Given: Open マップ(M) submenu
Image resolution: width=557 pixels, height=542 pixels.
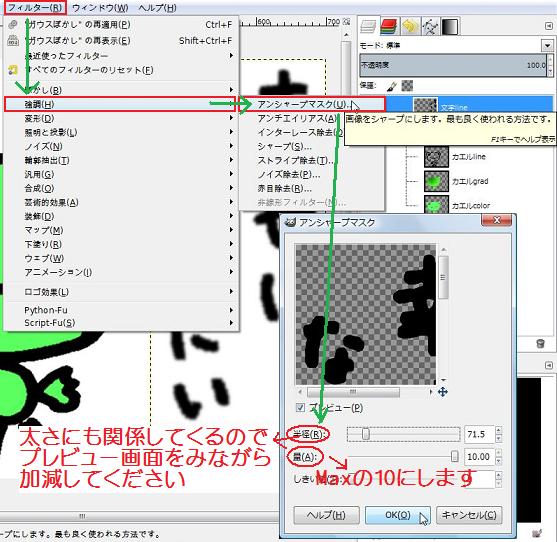Looking at the screenshot, I should click(121, 230).
